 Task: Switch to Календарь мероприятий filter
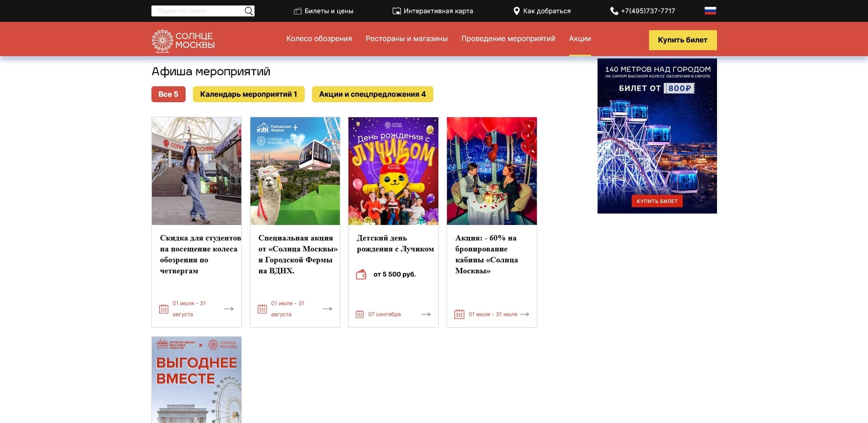point(248,94)
